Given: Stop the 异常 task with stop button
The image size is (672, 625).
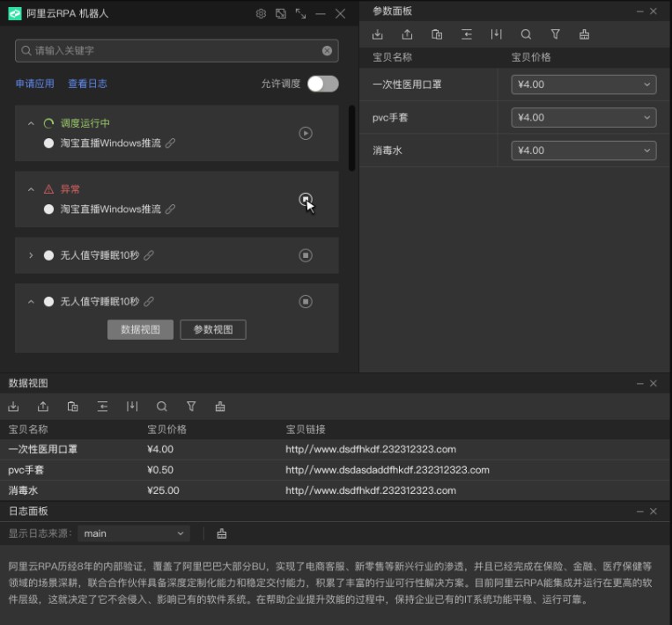Looking at the screenshot, I should 306,199.
